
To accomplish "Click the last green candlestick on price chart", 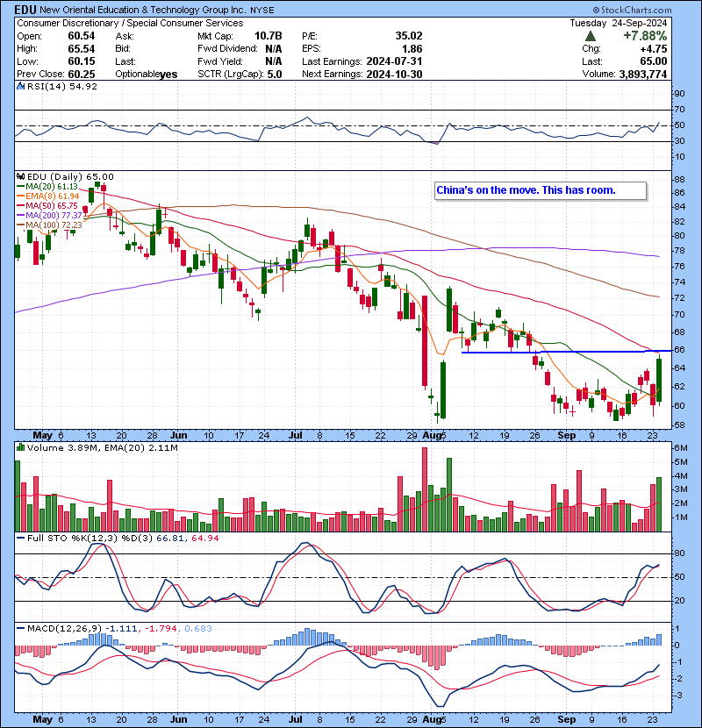I will point(659,377).
